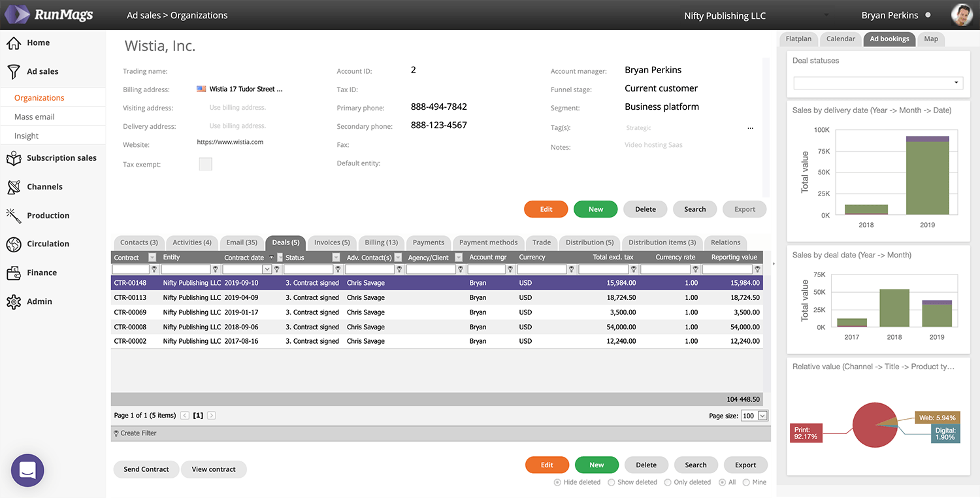This screenshot has height=498, width=980.
Task: Select the Hide deleted radio button
Action: 557,482
